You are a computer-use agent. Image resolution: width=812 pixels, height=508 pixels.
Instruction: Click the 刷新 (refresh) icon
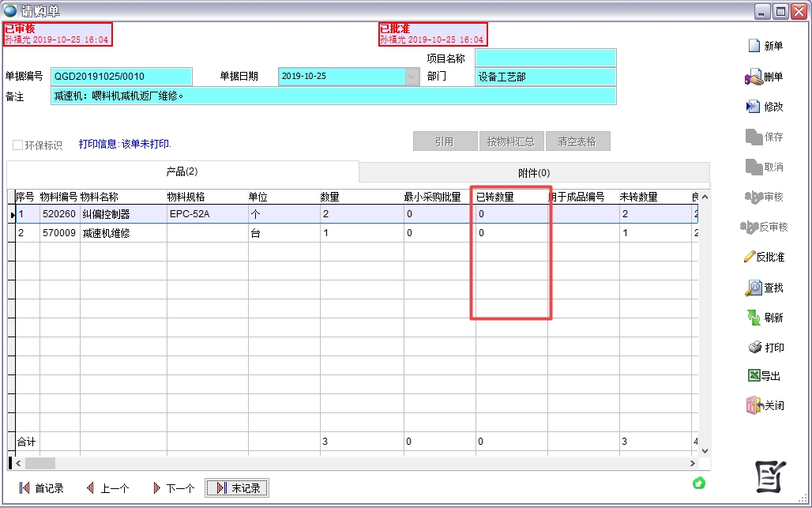coord(754,318)
